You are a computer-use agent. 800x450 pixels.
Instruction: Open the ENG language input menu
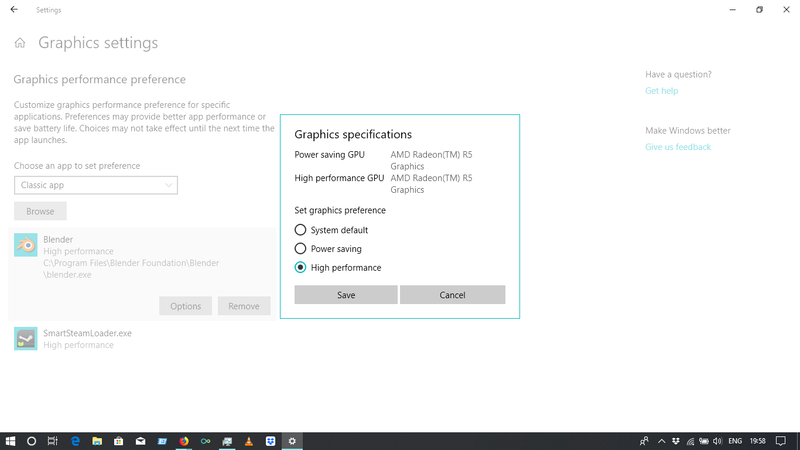point(735,441)
